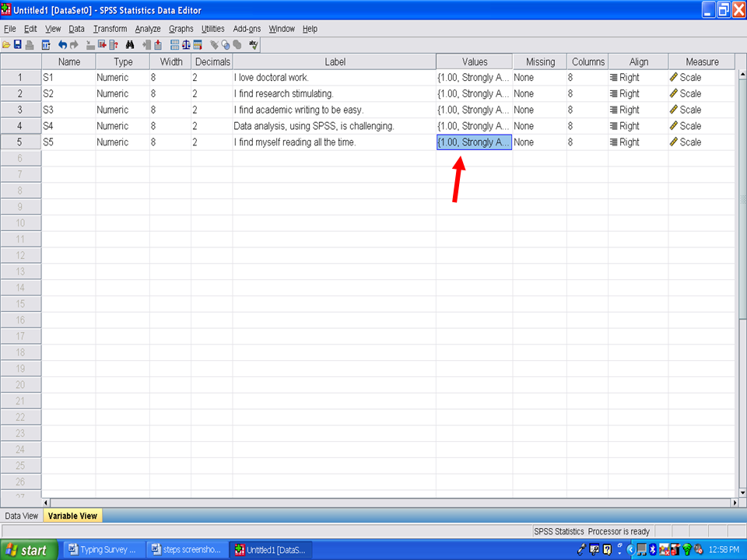Click the Split File toolbar icon
Viewport: 747px width, 560px height.
(174, 45)
